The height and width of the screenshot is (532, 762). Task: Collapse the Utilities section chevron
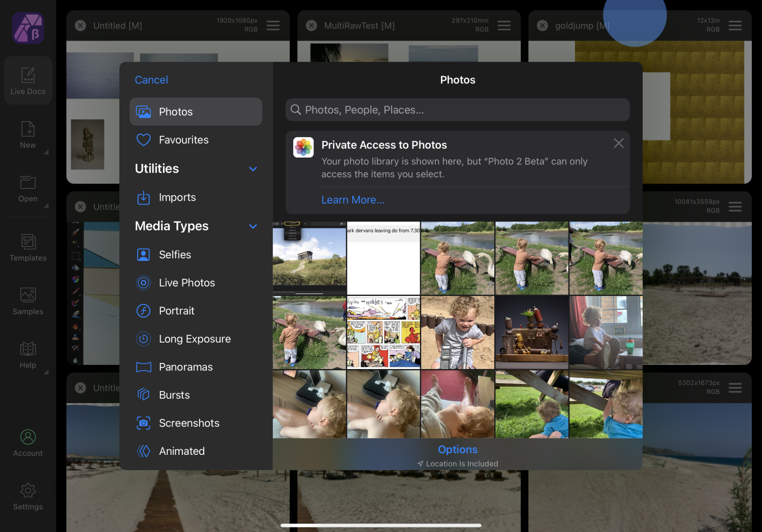click(x=253, y=169)
